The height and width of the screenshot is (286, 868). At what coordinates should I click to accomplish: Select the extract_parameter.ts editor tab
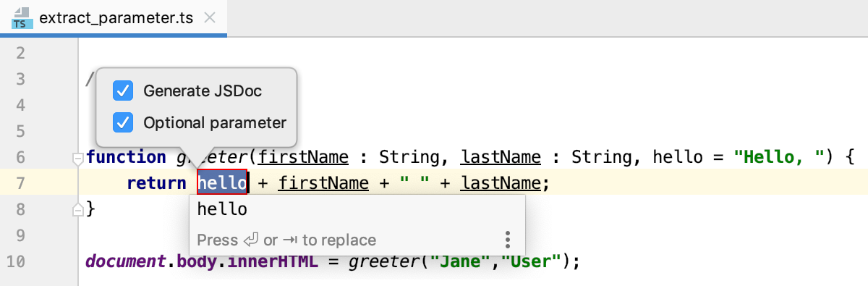coord(114,18)
